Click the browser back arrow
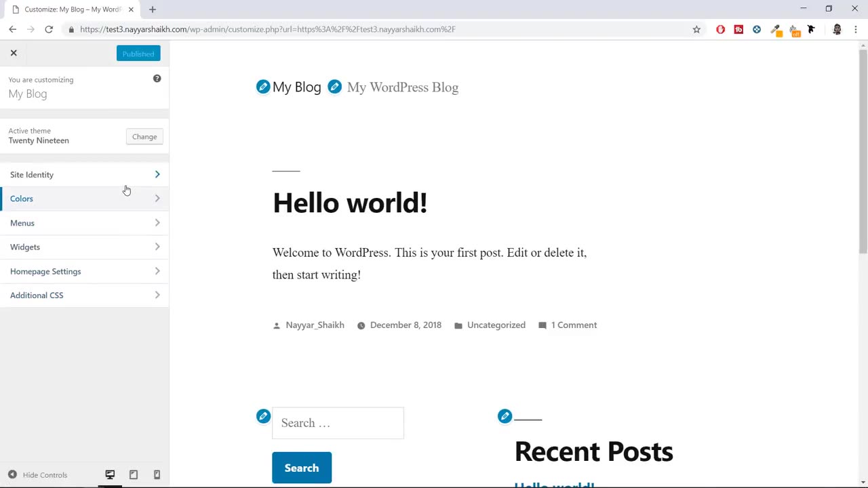Screen dimensions: 868x488 pyautogui.click(x=12, y=29)
